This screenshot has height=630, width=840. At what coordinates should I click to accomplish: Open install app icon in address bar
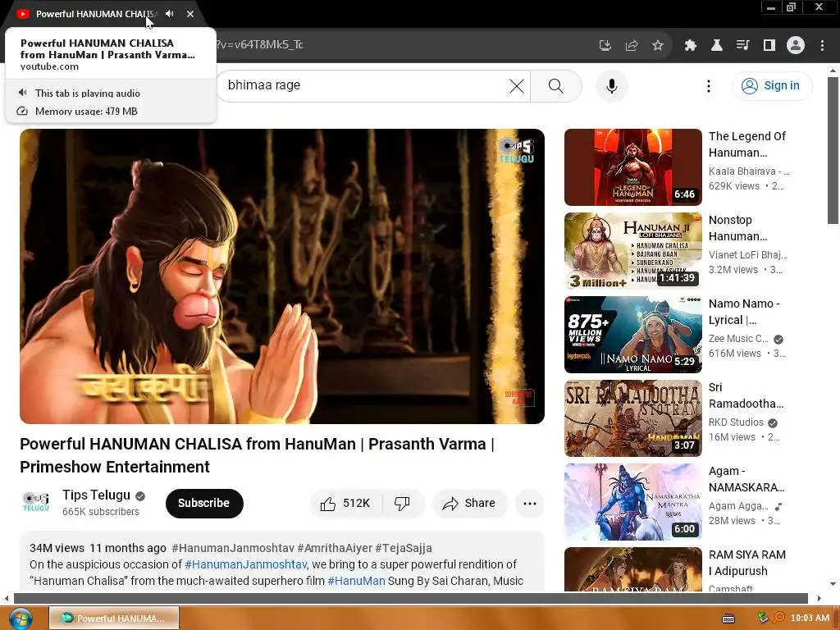tap(605, 46)
